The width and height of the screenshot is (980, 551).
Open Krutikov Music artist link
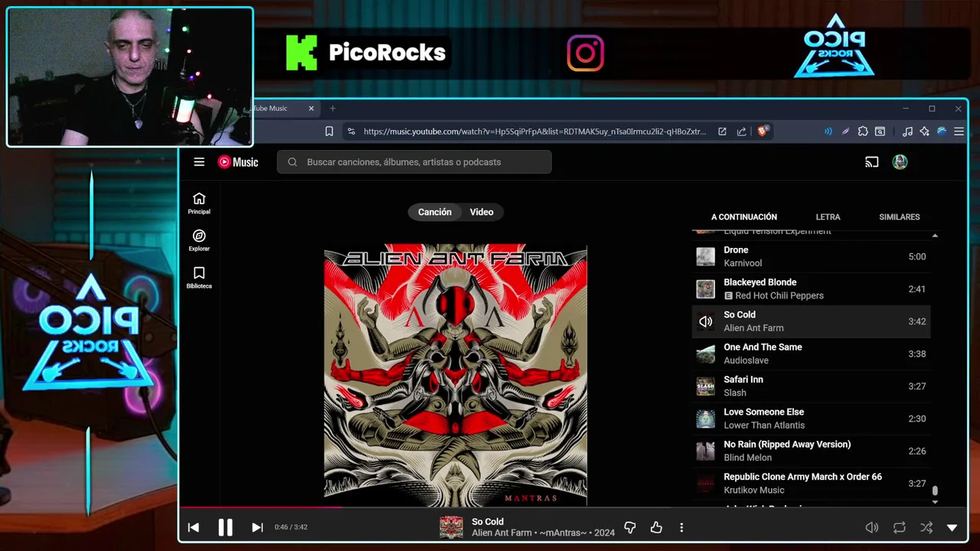[x=754, y=490]
